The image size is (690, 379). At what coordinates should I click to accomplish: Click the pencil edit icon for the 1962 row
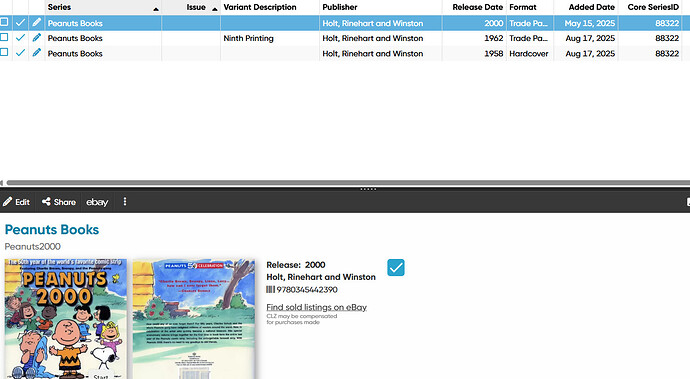(37, 38)
